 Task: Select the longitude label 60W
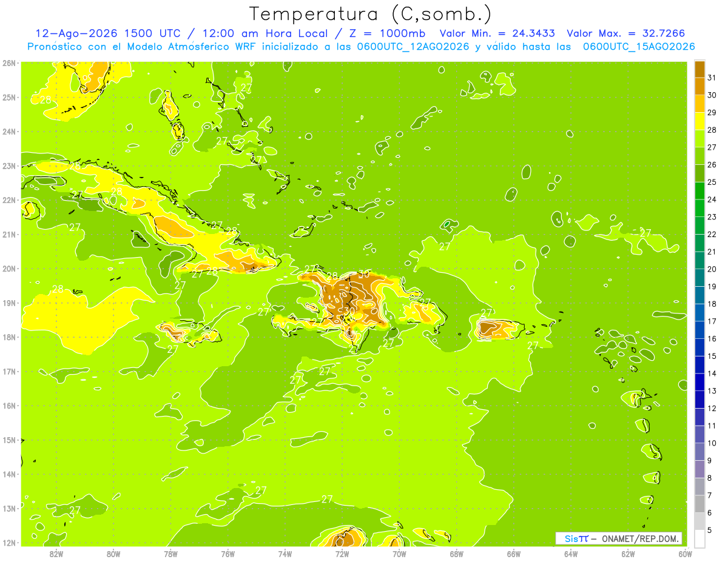point(685,554)
